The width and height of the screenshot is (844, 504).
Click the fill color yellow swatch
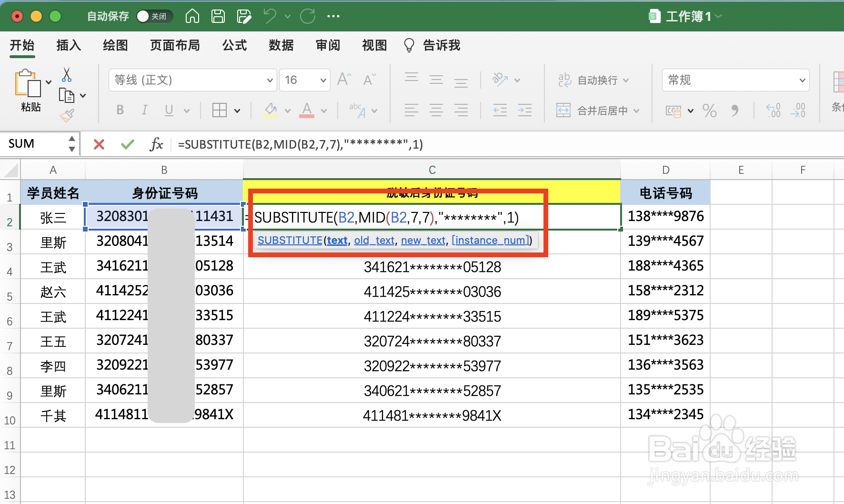pyautogui.click(x=271, y=111)
